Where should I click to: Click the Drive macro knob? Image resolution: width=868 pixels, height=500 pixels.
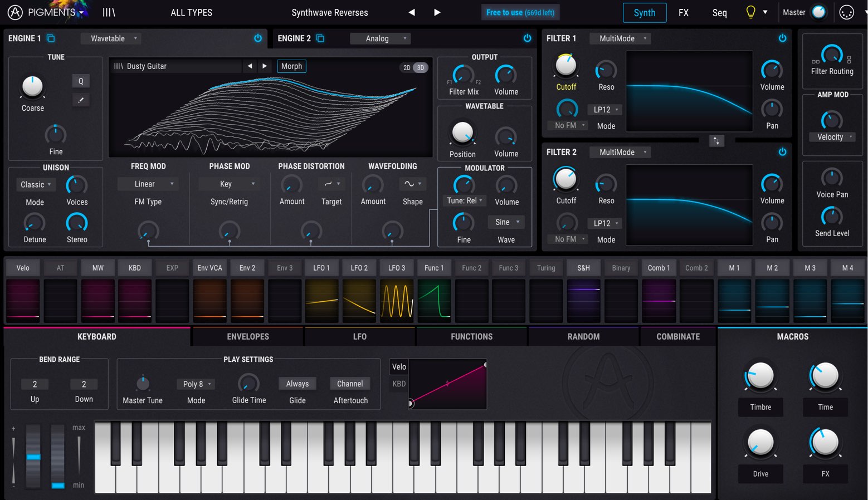pyautogui.click(x=760, y=443)
